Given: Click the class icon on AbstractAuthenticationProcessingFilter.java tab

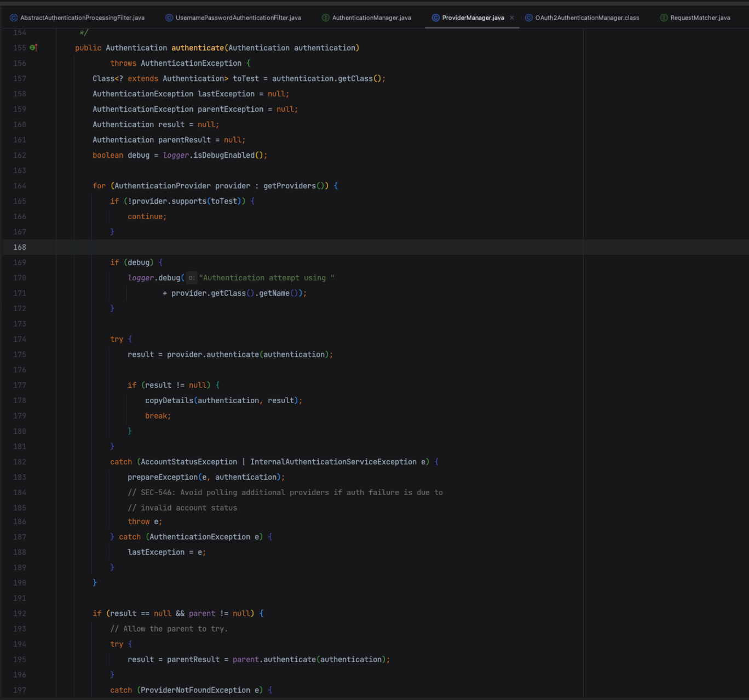Looking at the screenshot, I should (14, 18).
